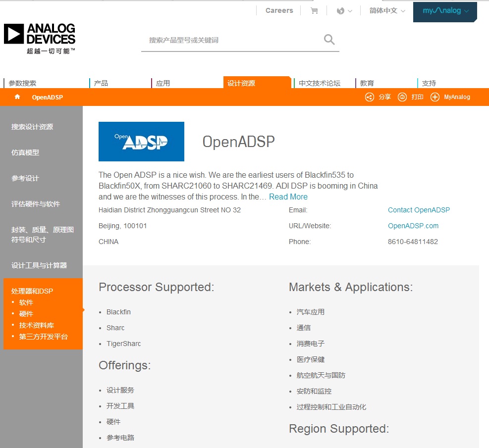Click the MyAnalog label in orange bar
This screenshot has height=448, width=489.
pyautogui.click(x=457, y=97)
